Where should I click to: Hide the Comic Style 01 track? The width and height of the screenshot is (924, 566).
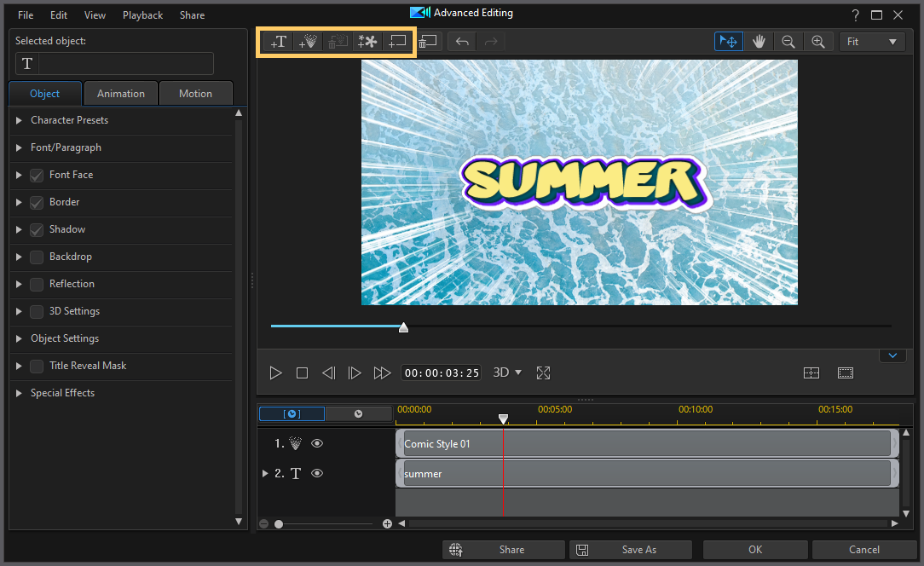pos(316,442)
